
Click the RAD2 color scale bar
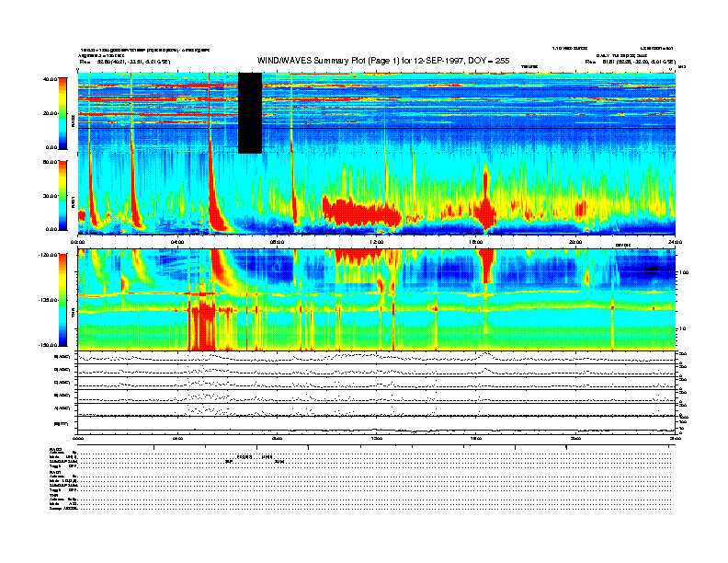click(x=63, y=113)
